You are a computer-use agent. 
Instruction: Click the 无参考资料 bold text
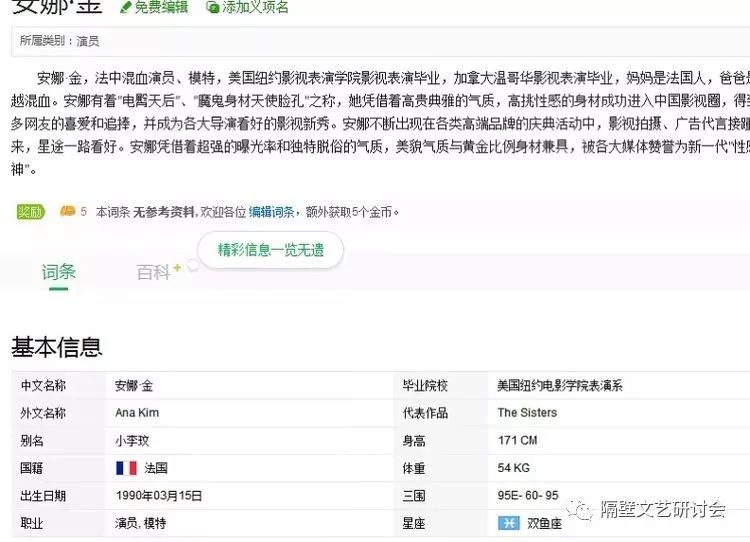click(x=164, y=212)
